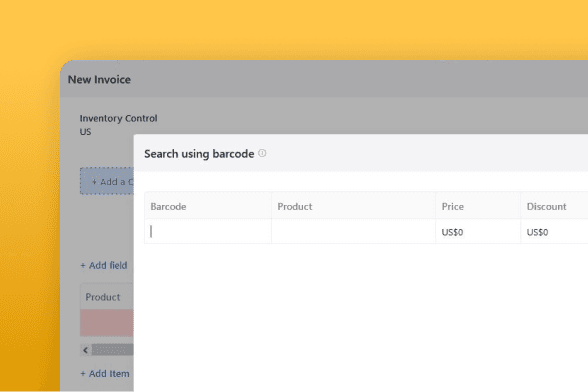
Task: Click the + Add Item link
Action: coord(105,374)
